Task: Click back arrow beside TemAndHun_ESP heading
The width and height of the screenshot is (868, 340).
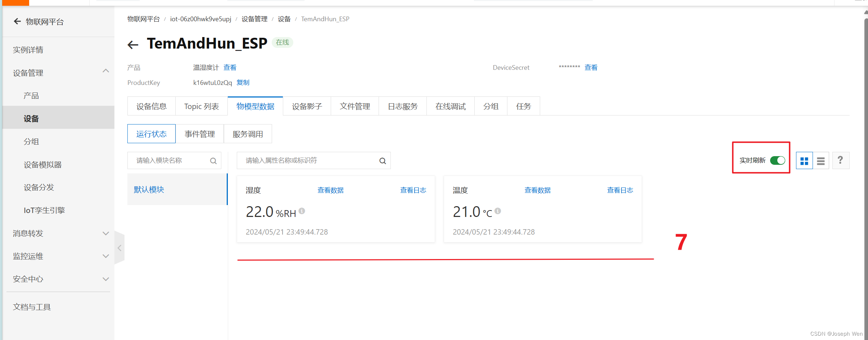Action: (x=133, y=45)
